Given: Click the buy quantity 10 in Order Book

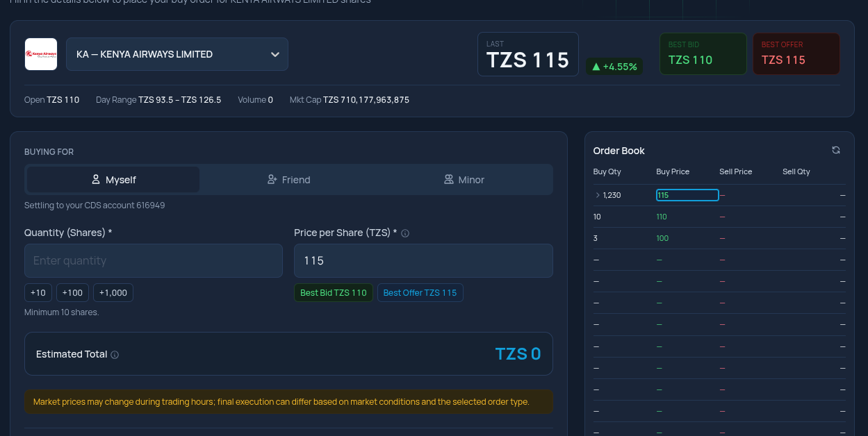Looking at the screenshot, I should [597, 217].
